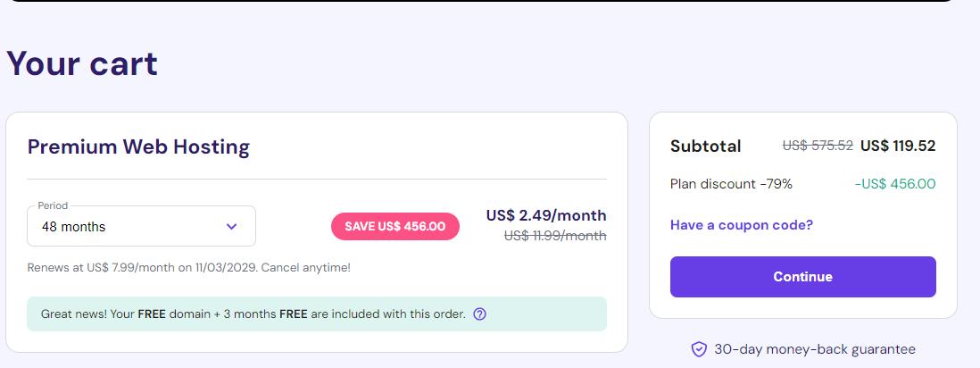The image size is (980, 368).
Task: Click the green -US$ 456.00 discount amount
Action: coord(895,184)
